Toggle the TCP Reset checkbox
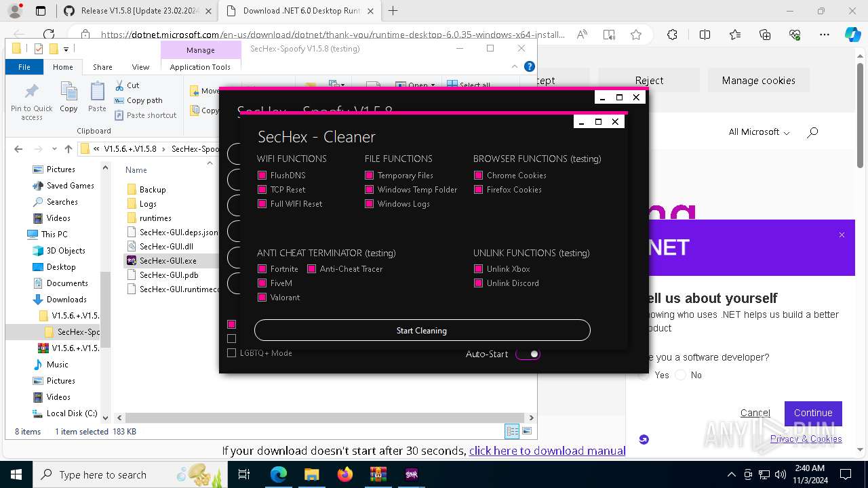Screen dimensions: 868x488 [262, 190]
